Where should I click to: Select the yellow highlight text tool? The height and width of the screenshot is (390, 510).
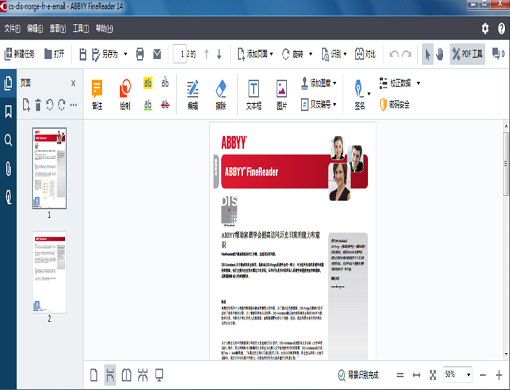coord(148,82)
